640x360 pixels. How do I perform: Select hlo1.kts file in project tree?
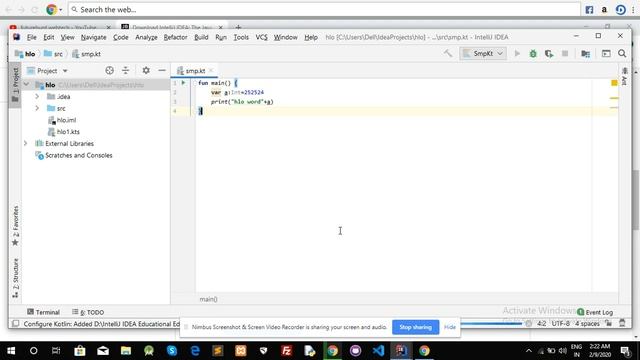tap(64, 132)
